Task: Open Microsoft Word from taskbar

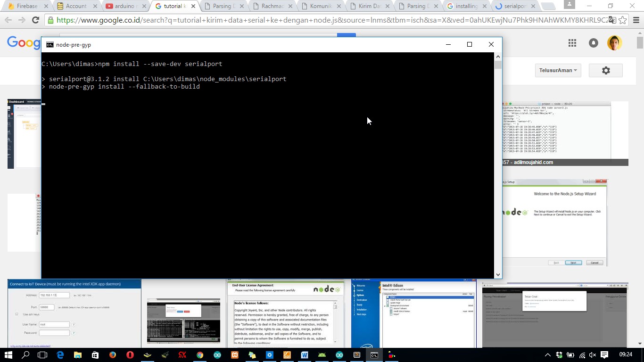Action: (x=305, y=355)
